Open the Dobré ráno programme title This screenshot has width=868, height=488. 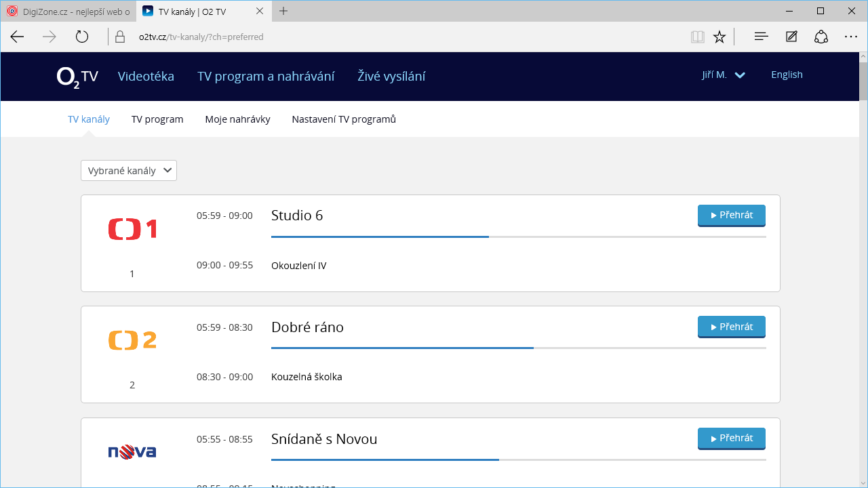307,327
